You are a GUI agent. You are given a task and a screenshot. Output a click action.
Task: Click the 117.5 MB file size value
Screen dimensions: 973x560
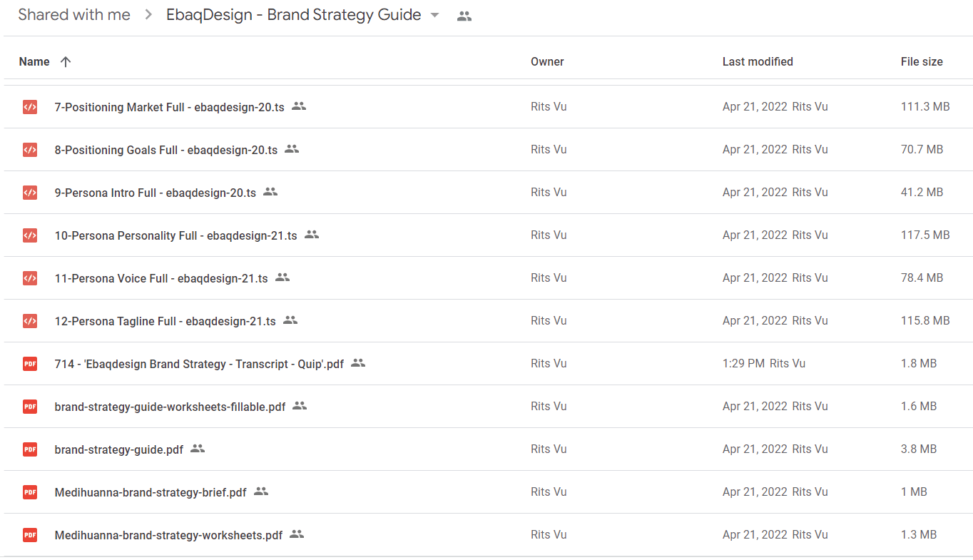925,235
